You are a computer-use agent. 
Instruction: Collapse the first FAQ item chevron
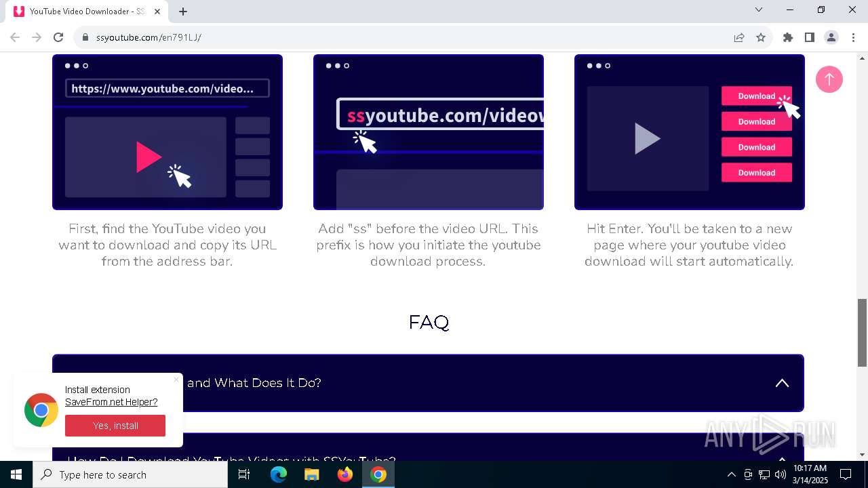[782, 383]
